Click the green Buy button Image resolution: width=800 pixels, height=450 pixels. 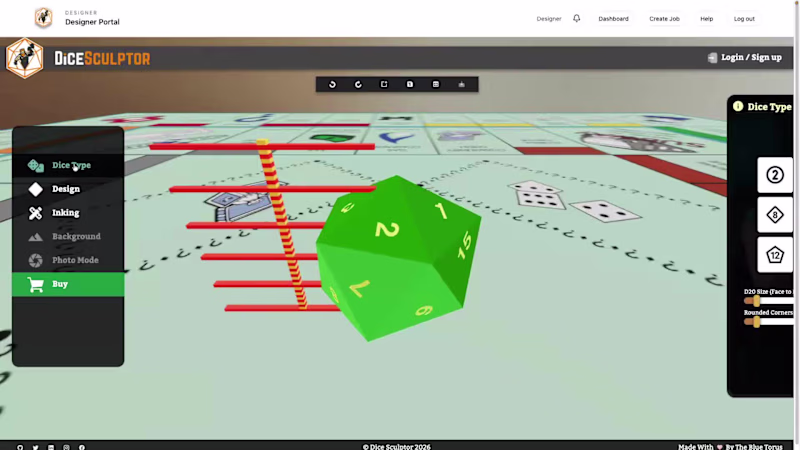coord(68,284)
